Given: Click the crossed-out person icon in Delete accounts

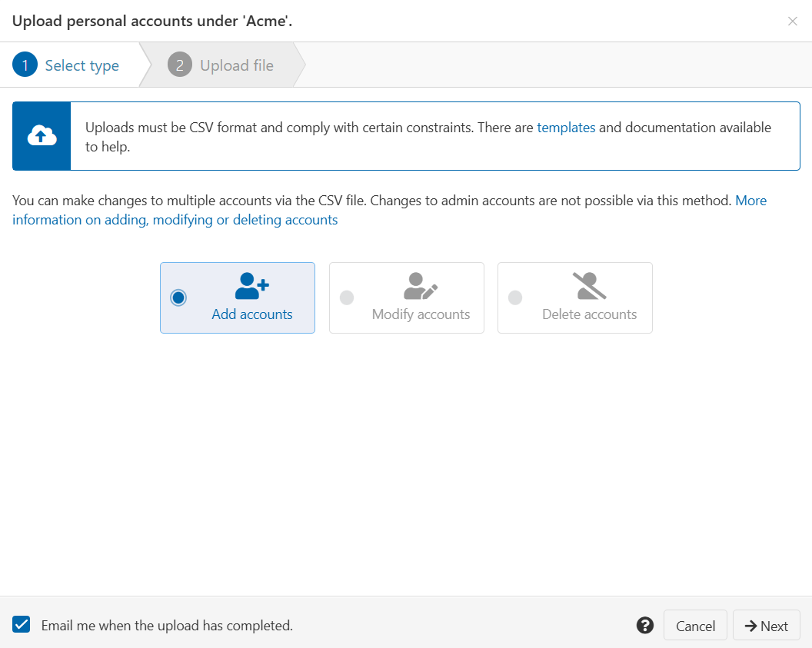Looking at the screenshot, I should 588,286.
